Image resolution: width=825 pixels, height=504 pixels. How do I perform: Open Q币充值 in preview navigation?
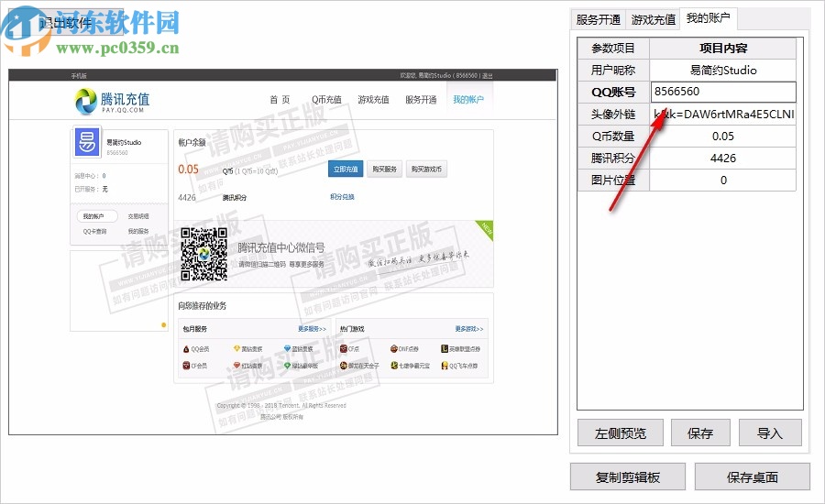326,100
